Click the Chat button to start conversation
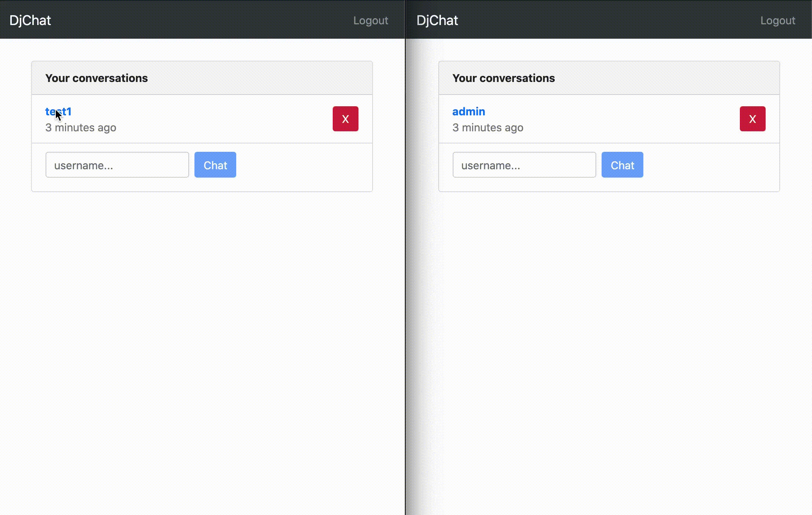The width and height of the screenshot is (812, 515). coord(215,165)
